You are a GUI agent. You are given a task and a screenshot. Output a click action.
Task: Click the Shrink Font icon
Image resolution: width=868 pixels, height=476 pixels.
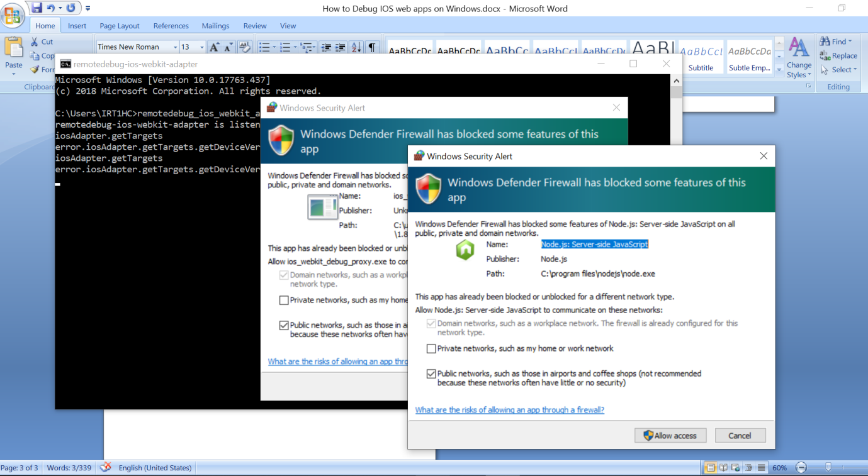[228, 47]
